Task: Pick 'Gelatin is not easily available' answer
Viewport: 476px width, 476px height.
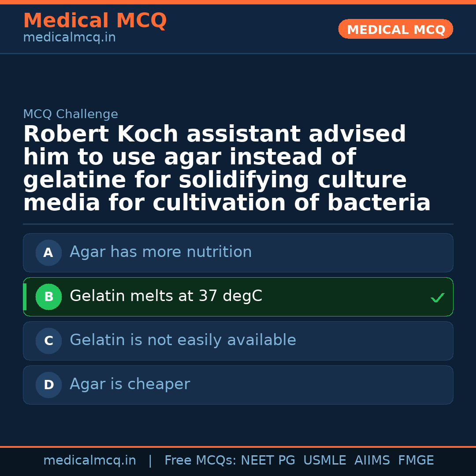Action: tap(182, 340)
